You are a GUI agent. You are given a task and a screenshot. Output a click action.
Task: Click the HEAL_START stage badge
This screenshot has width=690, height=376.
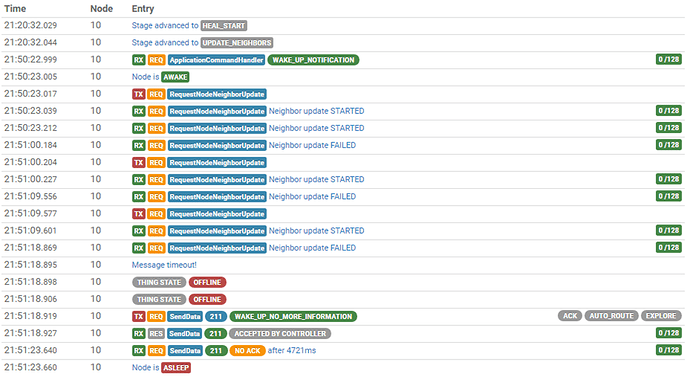pyautogui.click(x=224, y=26)
